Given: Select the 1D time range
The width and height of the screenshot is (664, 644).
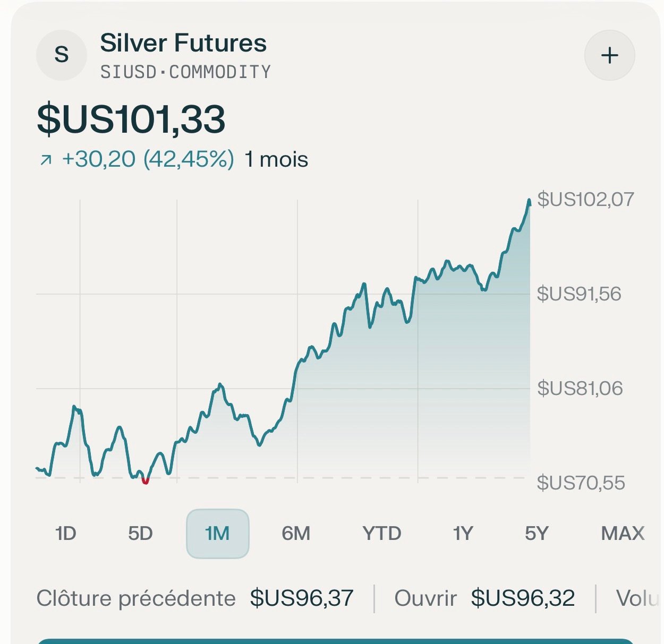Looking at the screenshot, I should (66, 533).
